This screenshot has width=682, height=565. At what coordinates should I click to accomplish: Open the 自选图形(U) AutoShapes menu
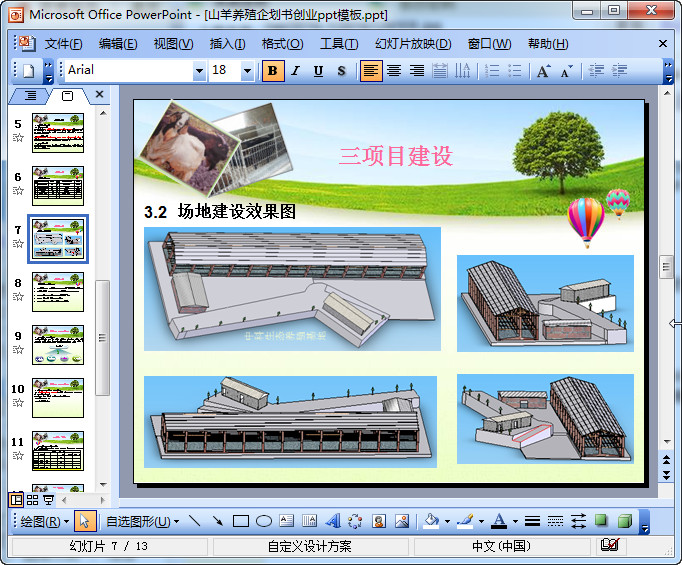[x=142, y=521]
